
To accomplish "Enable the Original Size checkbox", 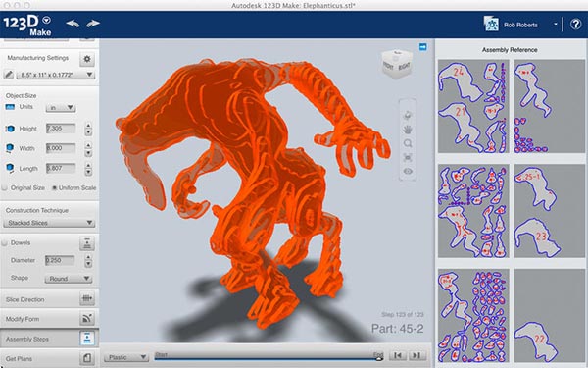I will [5, 187].
